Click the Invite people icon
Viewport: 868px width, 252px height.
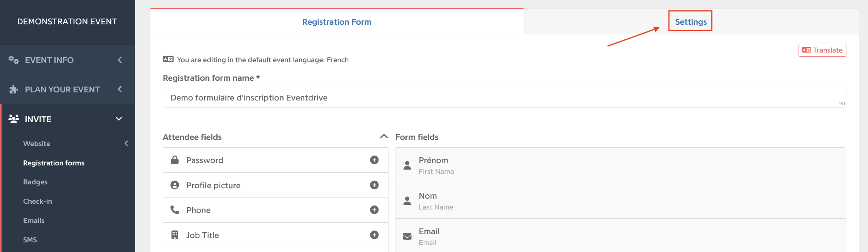(14, 119)
